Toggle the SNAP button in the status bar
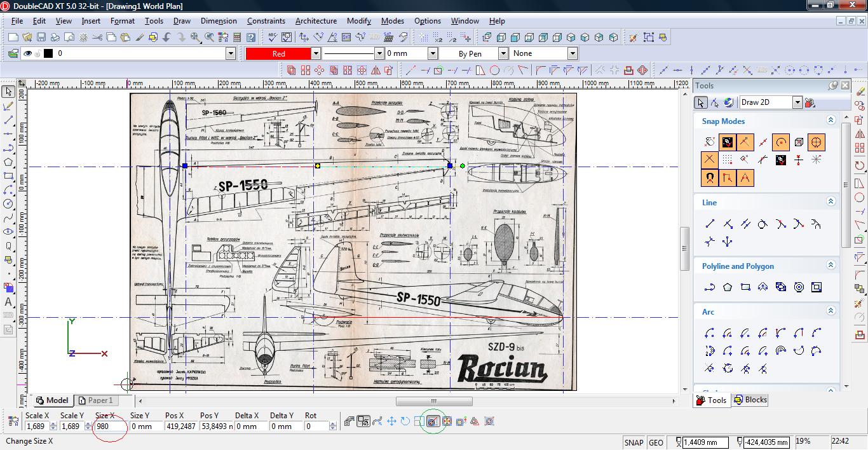 pyautogui.click(x=634, y=442)
